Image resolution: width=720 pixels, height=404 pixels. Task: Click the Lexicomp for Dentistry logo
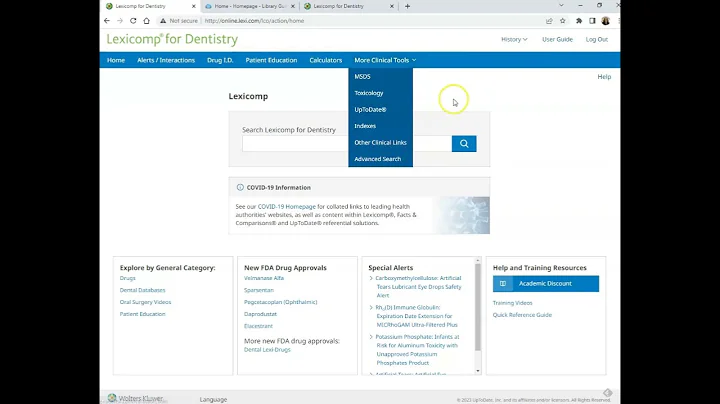(172, 39)
